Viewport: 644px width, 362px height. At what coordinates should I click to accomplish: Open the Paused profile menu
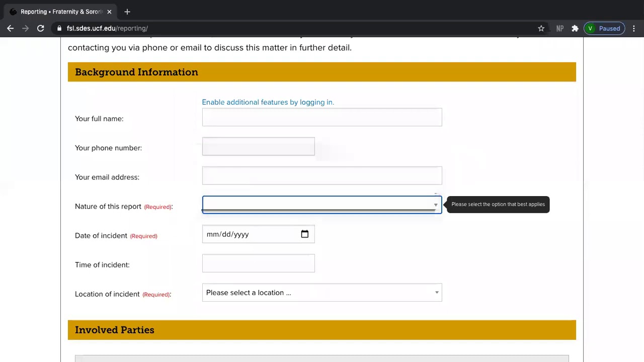tap(604, 29)
